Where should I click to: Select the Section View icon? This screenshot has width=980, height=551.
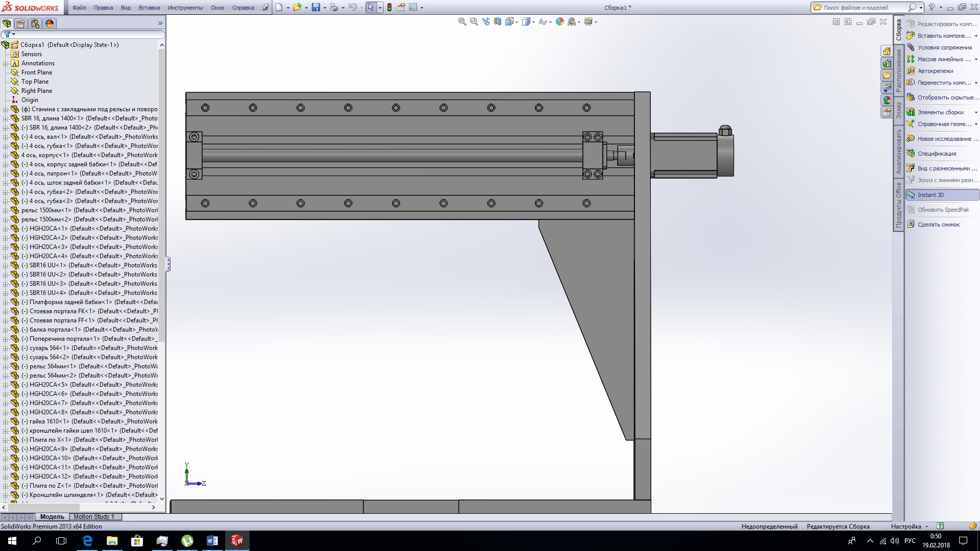tap(498, 21)
